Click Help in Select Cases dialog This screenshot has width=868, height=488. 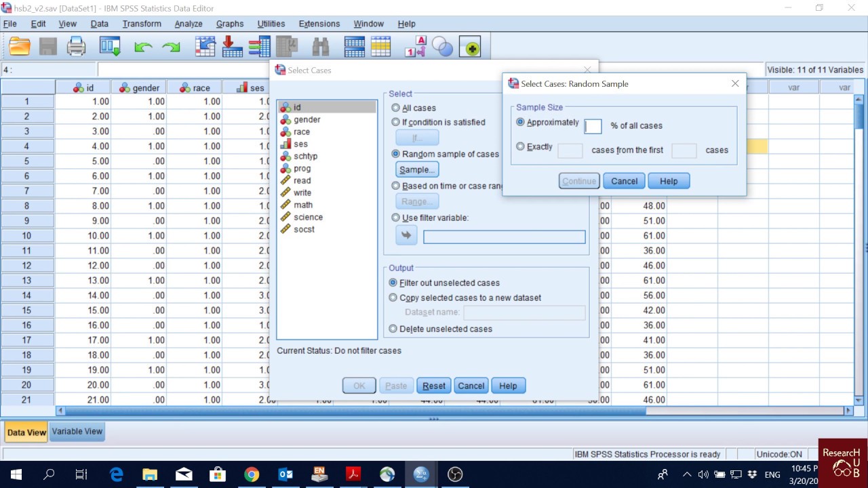pyautogui.click(x=508, y=386)
